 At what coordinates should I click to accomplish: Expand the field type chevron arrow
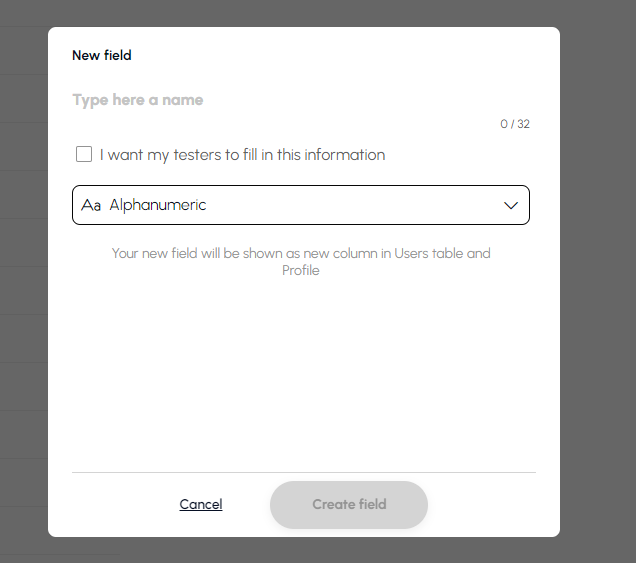pyautogui.click(x=511, y=205)
